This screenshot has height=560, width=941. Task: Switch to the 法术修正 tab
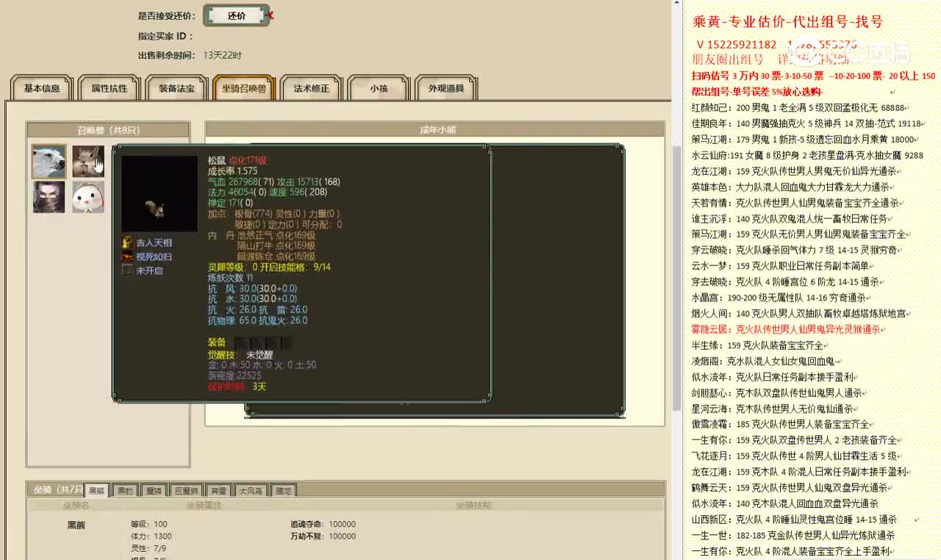(311, 88)
